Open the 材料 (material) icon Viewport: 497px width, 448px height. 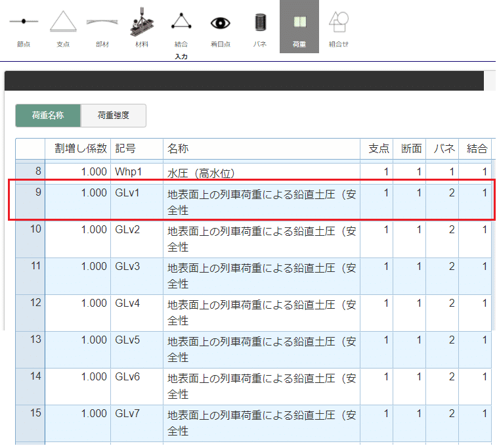tap(142, 27)
